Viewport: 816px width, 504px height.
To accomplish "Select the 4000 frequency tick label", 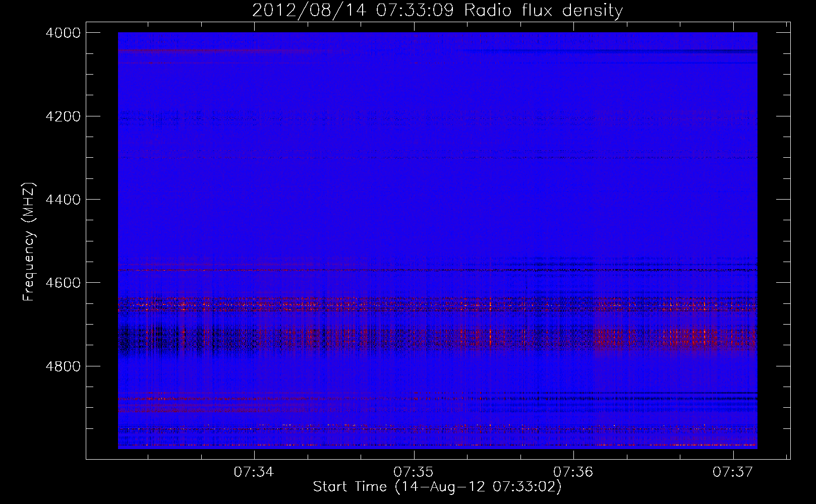I will (x=63, y=33).
